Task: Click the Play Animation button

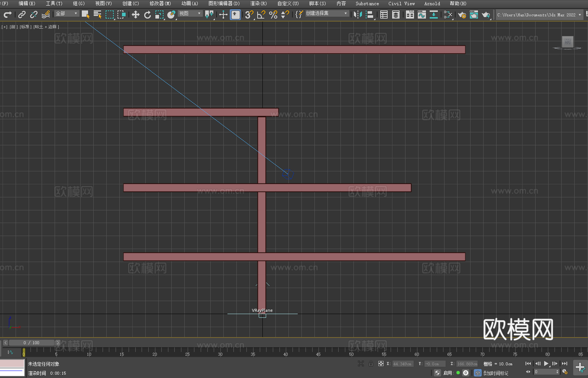Action: (x=546, y=364)
